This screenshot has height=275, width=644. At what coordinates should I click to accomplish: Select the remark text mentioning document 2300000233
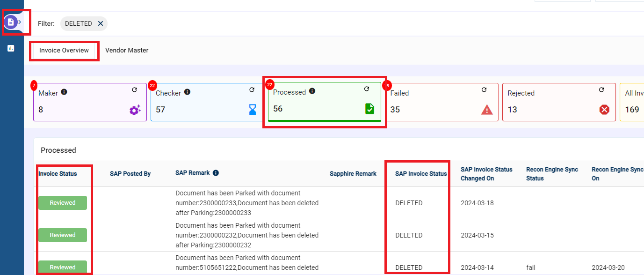247,203
